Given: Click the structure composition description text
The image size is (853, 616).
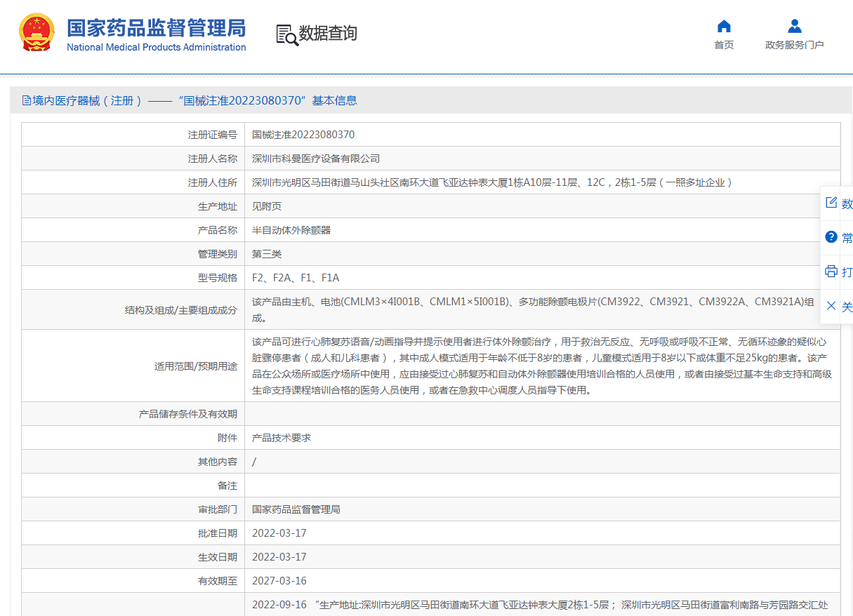Looking at the screenshot, I should [533, 309].
